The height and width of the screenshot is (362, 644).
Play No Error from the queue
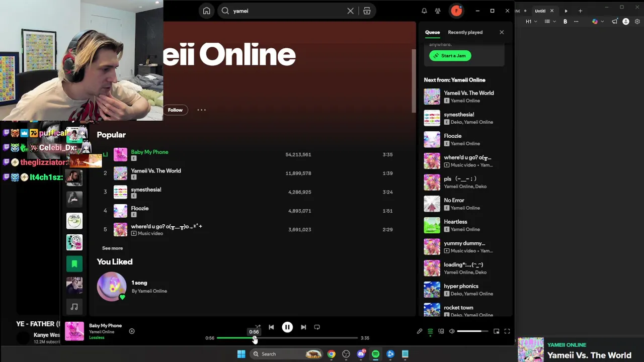[463, 204]
